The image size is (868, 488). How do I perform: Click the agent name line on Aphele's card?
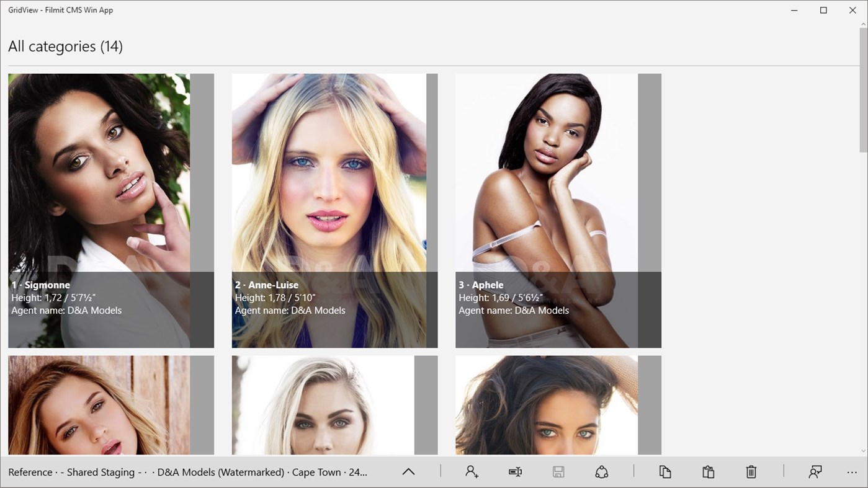point(514,310)
